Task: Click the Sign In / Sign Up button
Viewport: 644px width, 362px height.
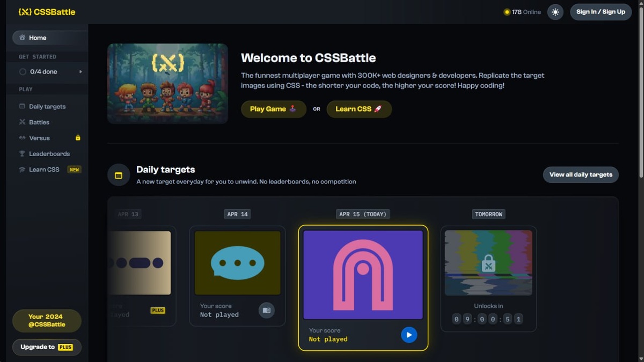Action: coord(601,12)
